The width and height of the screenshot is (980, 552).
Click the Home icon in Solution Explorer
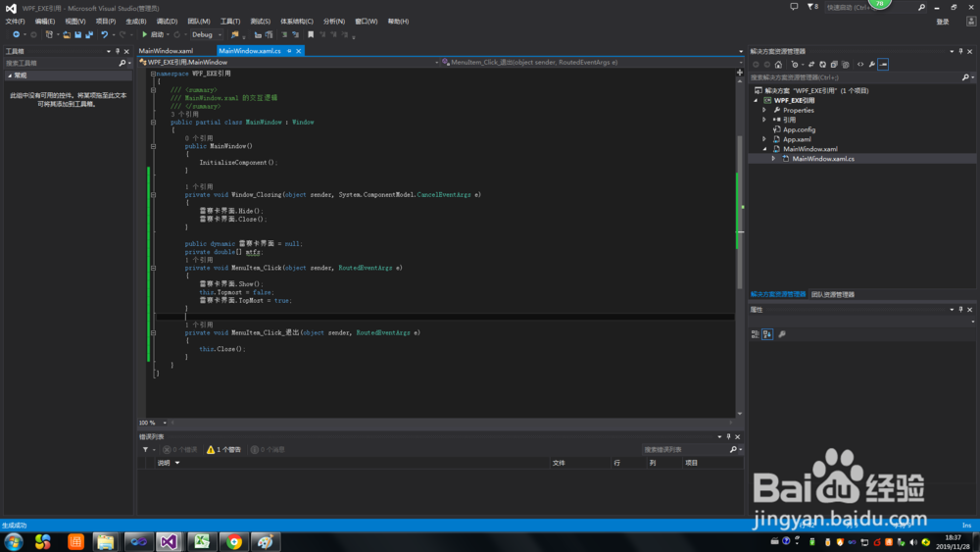point(778,65)
